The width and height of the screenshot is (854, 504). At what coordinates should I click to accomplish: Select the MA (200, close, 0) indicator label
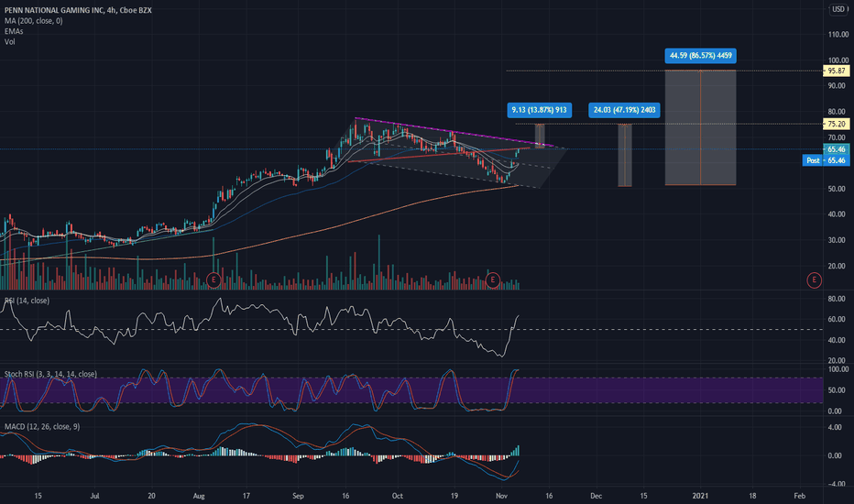tap(33, 21)
